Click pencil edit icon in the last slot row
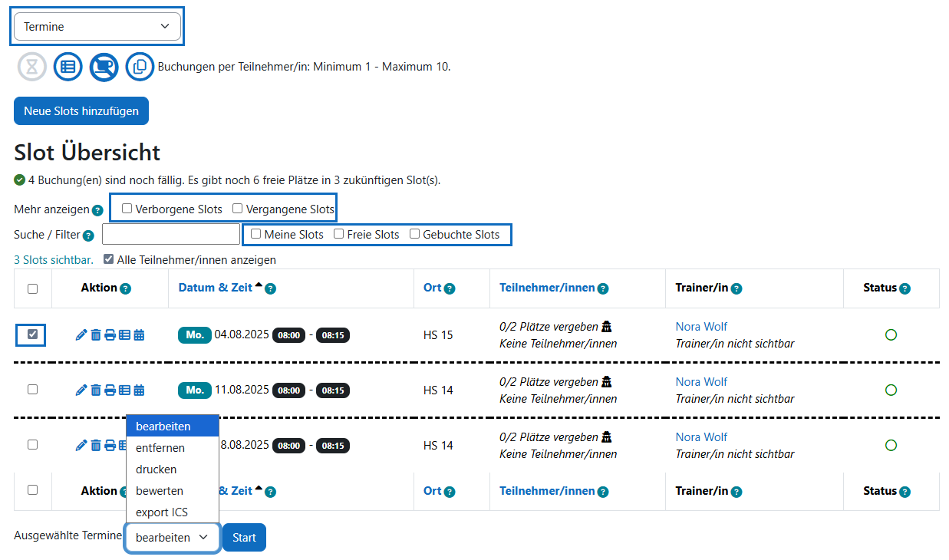The height and width of the screenshot is (560, 949). pyautogui.click(x=81, y=446)
